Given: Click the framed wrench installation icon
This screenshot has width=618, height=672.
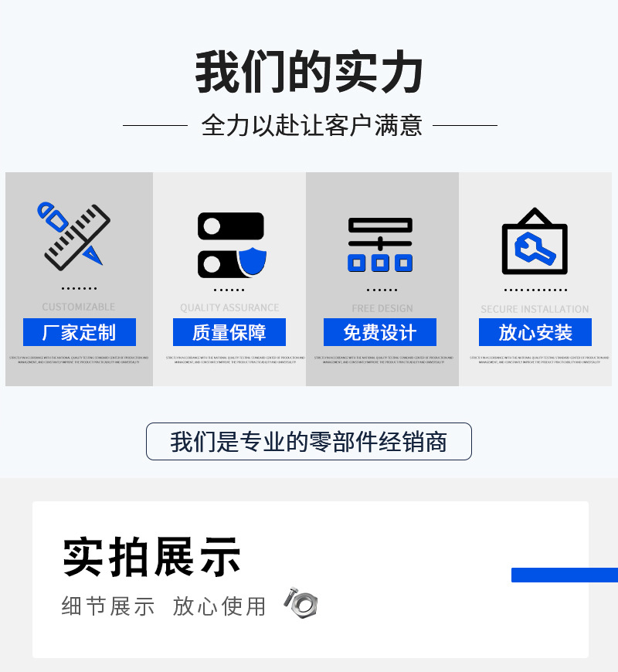Looking at the screenshot, I should click(535, 241).
